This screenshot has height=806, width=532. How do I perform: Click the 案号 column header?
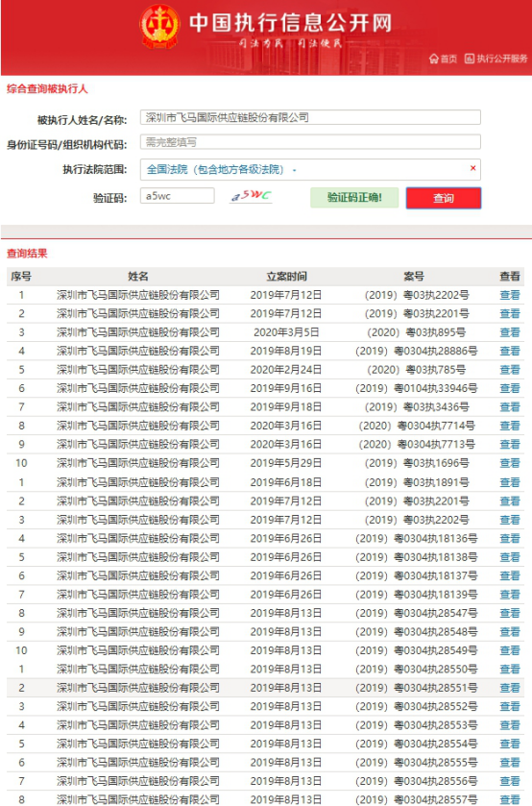(x=414, y=277)
